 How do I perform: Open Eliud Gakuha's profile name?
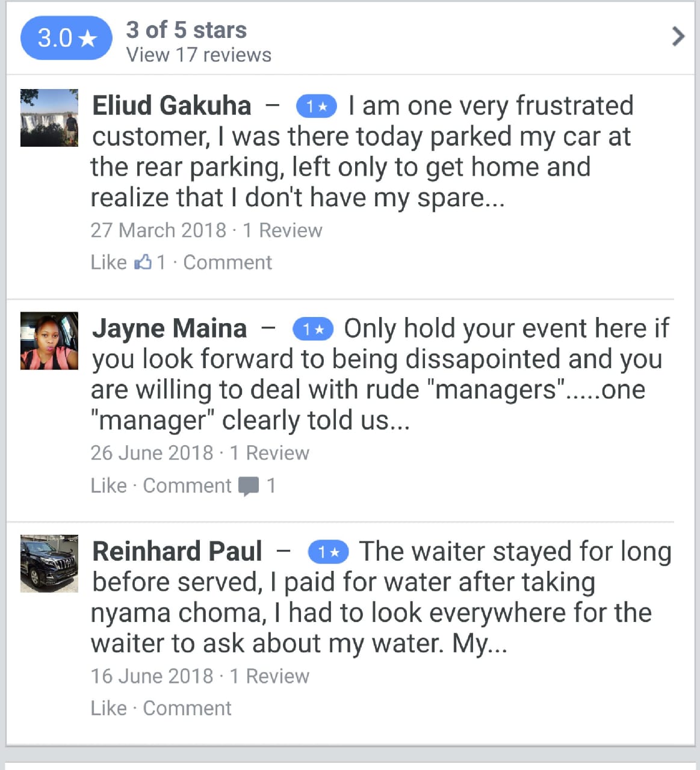(x=172, y=106)
